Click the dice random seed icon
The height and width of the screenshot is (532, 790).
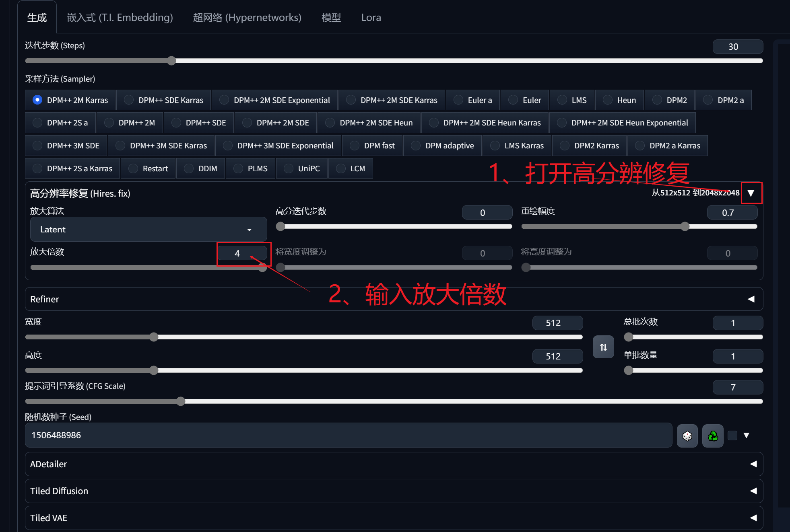pos(687,436)
